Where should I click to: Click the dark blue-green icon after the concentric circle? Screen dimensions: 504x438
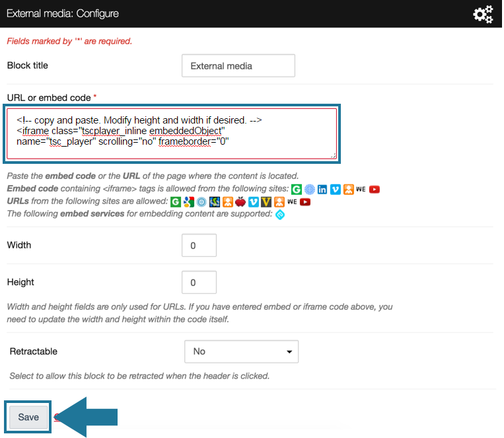(x=215, y=201)
